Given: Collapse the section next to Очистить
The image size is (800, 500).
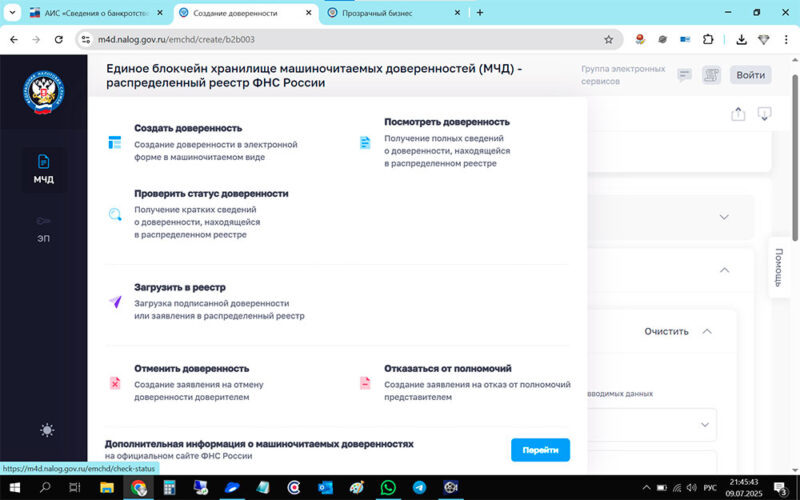Looking at the screenshot, I should pos(707,332).
